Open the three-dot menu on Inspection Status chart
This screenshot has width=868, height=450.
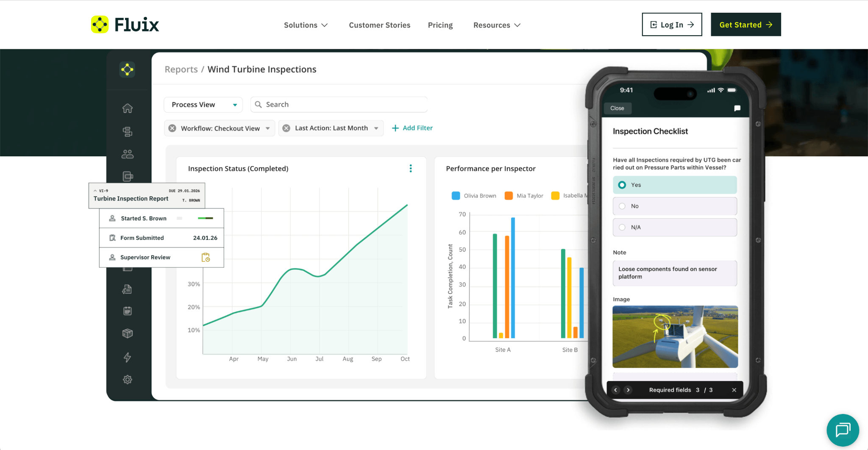click(411, 168)
